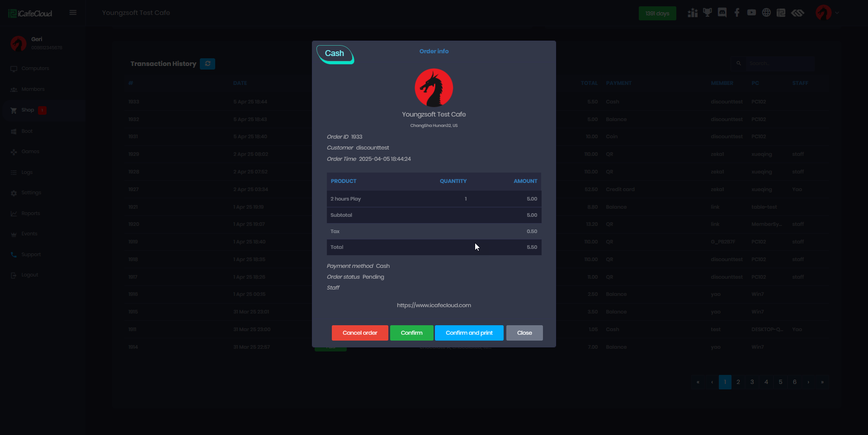Click the dragon cafe logo in order dialog
The width and height of the screenshot is (868, 435).
(x=434, y=88)
